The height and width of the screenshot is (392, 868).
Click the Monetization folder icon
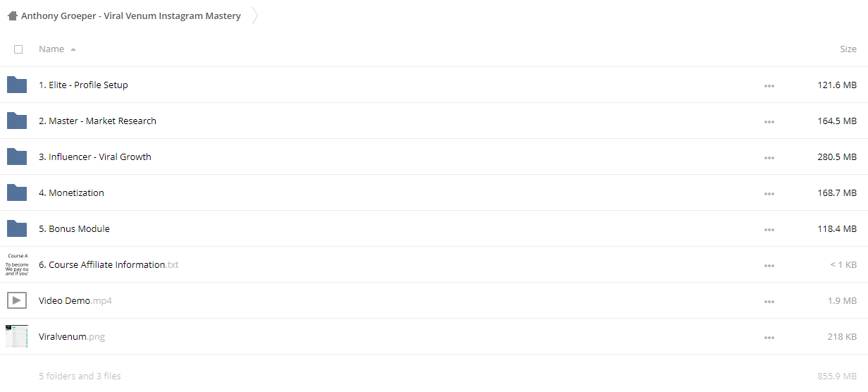(17, 192)
